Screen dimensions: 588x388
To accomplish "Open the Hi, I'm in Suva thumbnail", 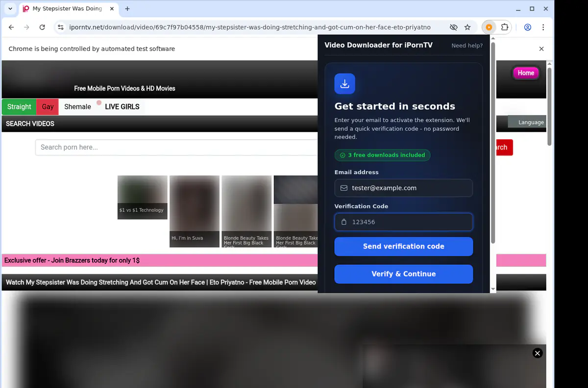I will click(x=195, y=211).
